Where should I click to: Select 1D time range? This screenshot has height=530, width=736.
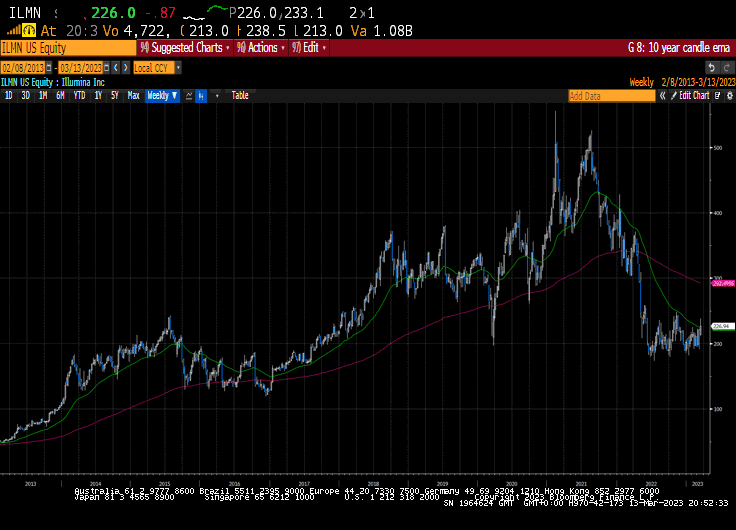pyautogui.click(x=8, y=96)
